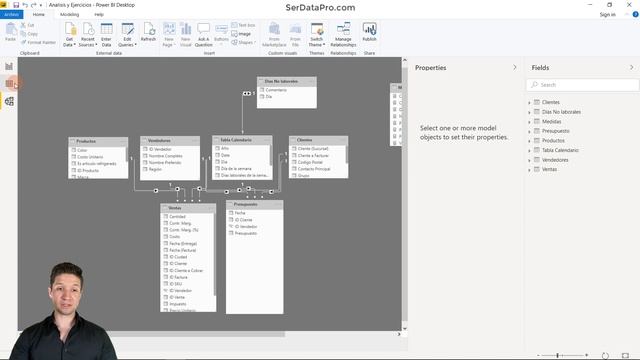Open the Buttons insert menu
Screen dimensions: 640x360
click(x=221, y=35)
